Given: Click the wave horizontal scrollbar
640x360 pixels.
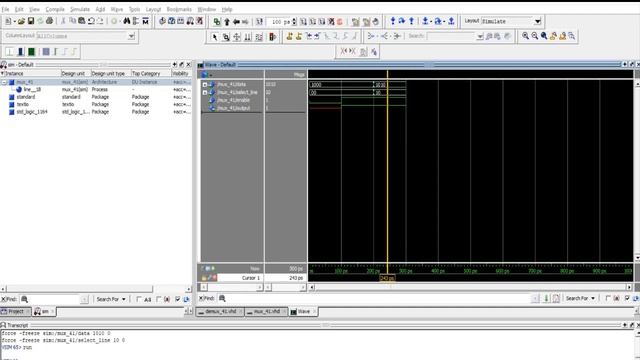Looking at the screenshot, I should (471, 287).
